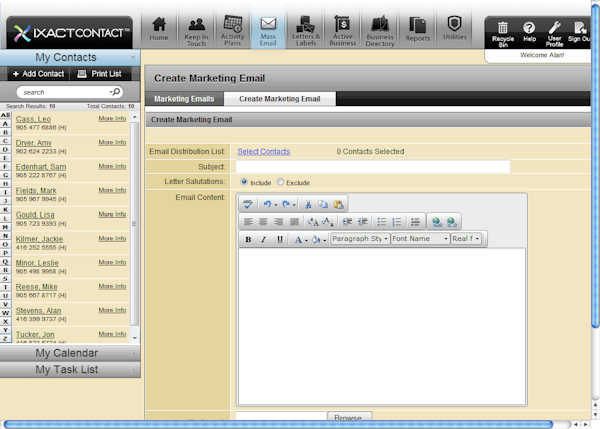Click the spell check icon in editor
600x429 pixels.
pos(247,204)
